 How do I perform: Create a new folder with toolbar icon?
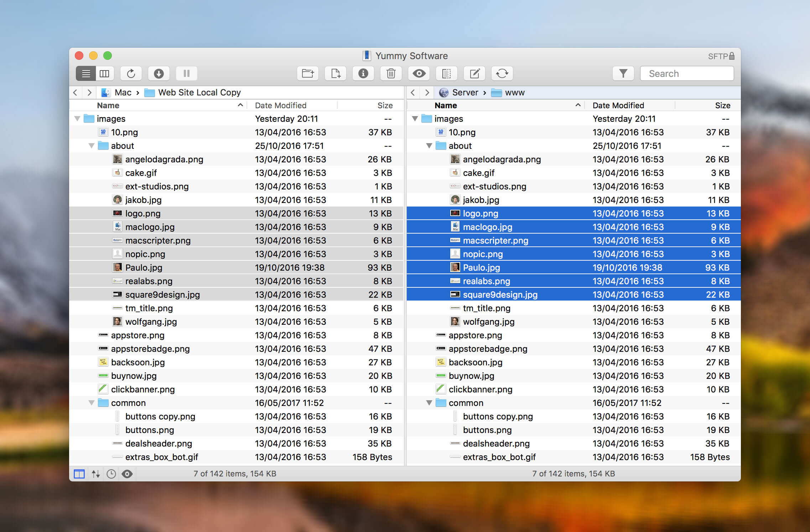click(307, 74)
